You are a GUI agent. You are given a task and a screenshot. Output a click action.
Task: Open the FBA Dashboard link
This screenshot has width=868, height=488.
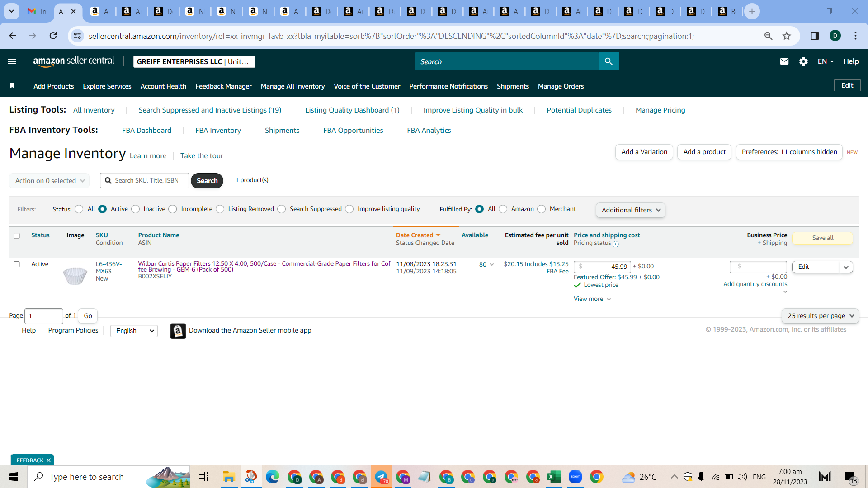(x=146, y=131)
